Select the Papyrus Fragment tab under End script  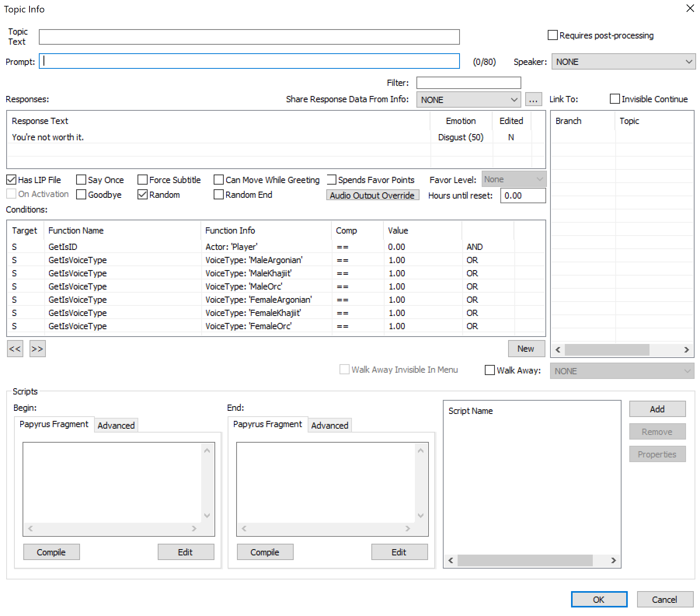[267, 424]
